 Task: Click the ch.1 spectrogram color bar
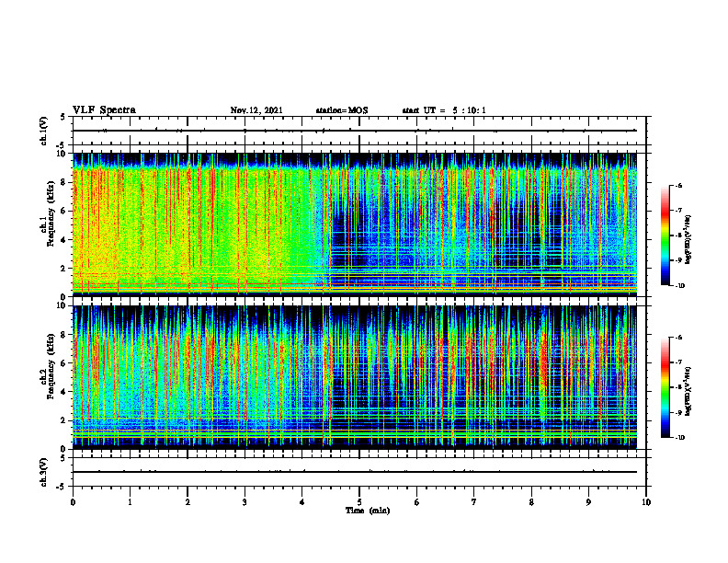pos(665,236)
